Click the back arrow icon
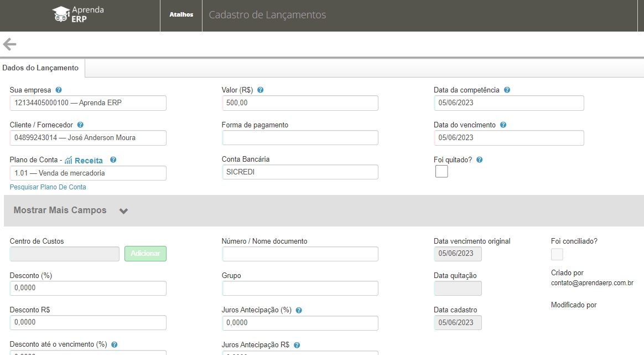Image resolution: width=644 pixels, height=355 pixels. tap(9, 44)
